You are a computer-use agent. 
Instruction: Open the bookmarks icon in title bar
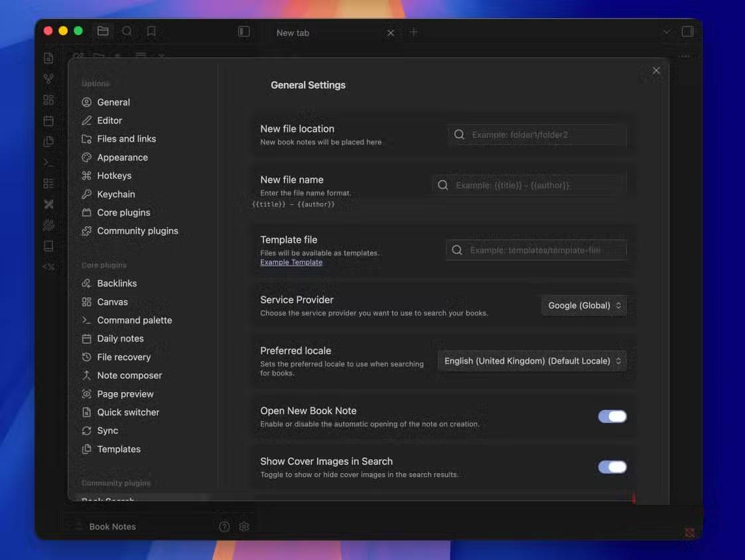[x=151, y=31]
